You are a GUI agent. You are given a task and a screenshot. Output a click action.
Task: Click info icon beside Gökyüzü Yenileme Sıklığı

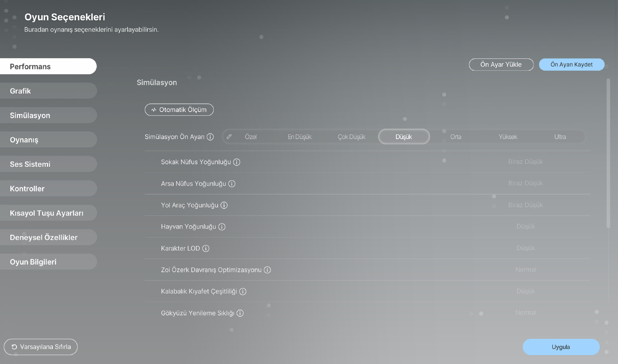[240, 313]
